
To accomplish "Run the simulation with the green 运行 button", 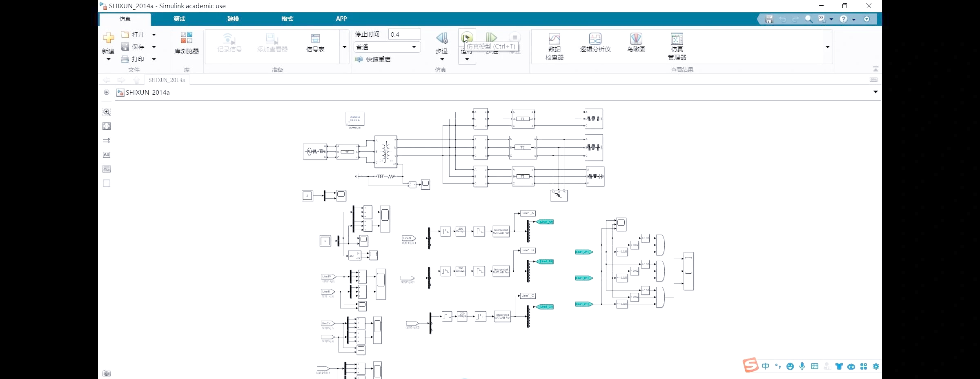I will pyautogui.click(x=467, y=38).
